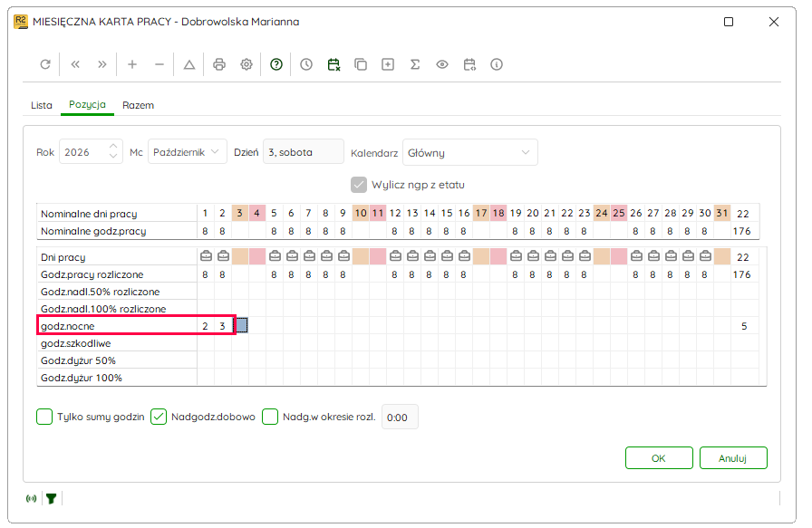
Task: Open the Mc month dropdown Październik
Action: pyautogui.click(x=188, y=152)
